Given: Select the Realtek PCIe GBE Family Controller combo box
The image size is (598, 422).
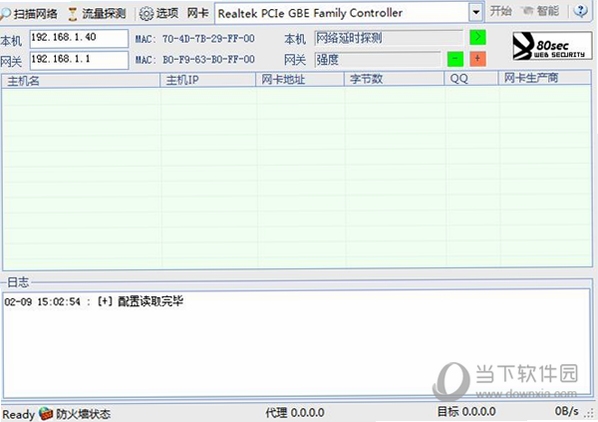Looking at the screenshot, I should (x=349, y=13).
